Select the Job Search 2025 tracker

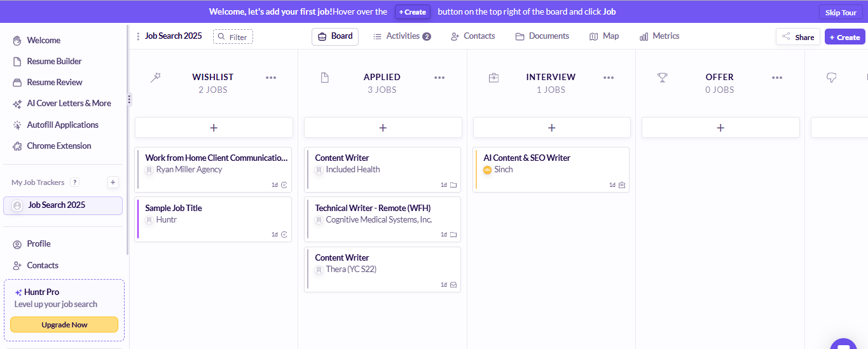tap(63, 205)
